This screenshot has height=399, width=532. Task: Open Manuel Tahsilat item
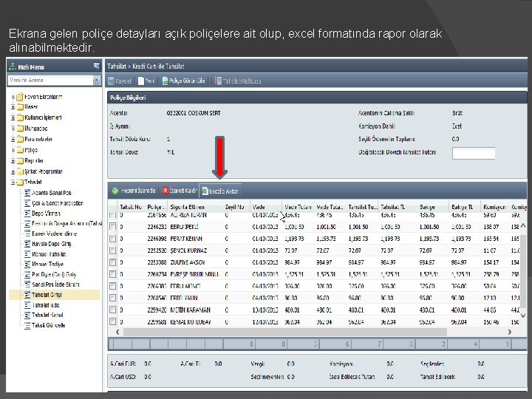[49, 254]
